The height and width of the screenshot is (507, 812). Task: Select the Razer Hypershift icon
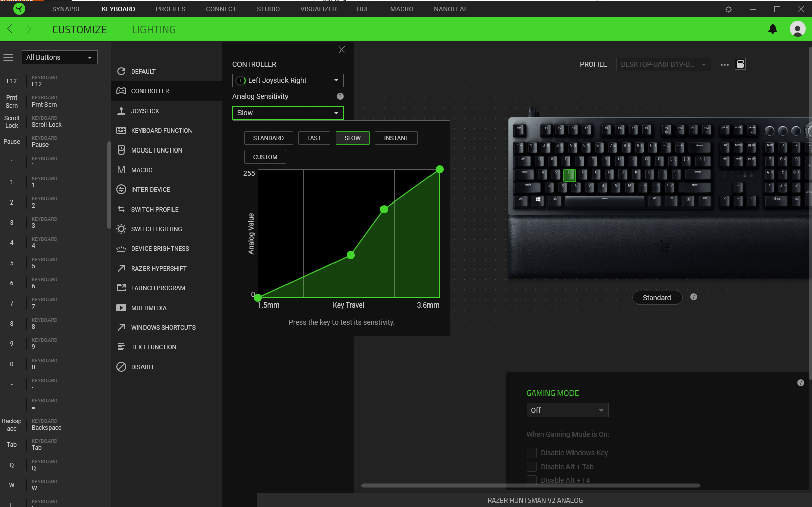[x=121, y=268]
